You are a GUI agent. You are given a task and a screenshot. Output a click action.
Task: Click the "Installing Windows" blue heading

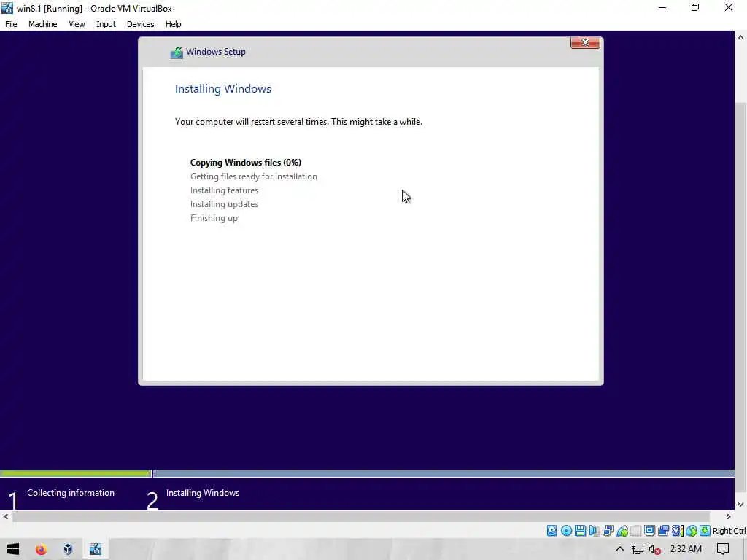point(223,88)
